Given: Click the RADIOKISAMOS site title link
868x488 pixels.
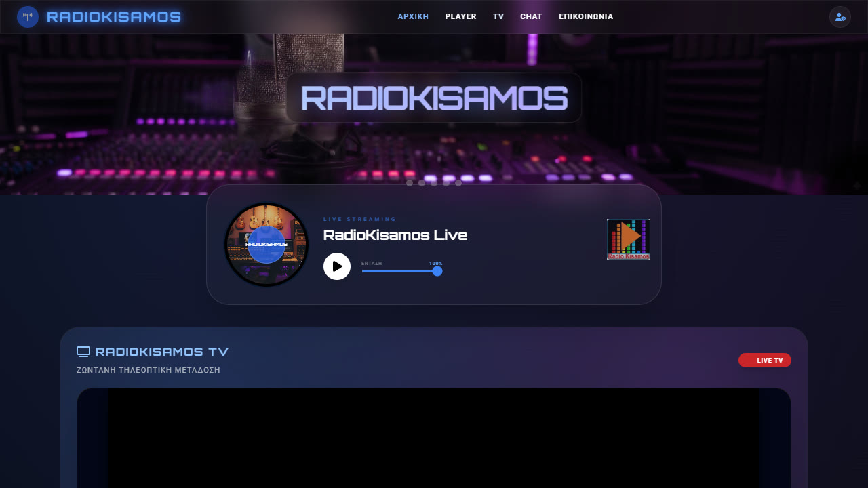Looking at the screenshot, I should 114,17.
